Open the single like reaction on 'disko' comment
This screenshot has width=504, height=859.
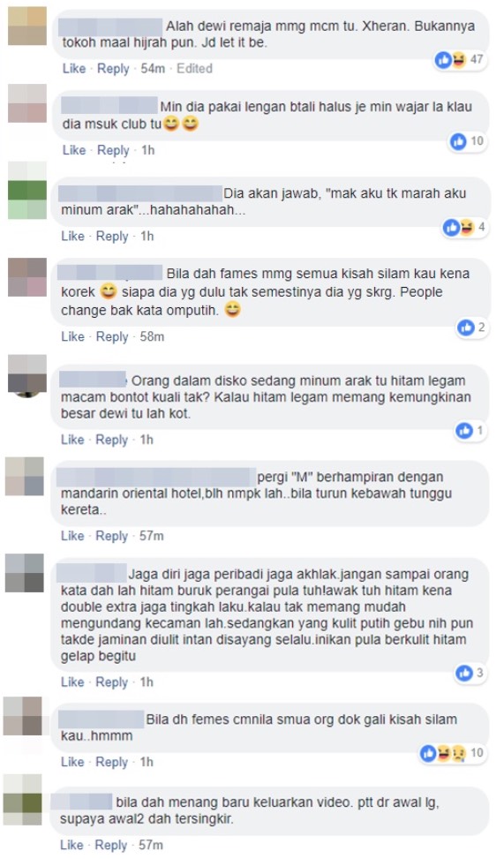pyautogui.click(x=470, y=431)
